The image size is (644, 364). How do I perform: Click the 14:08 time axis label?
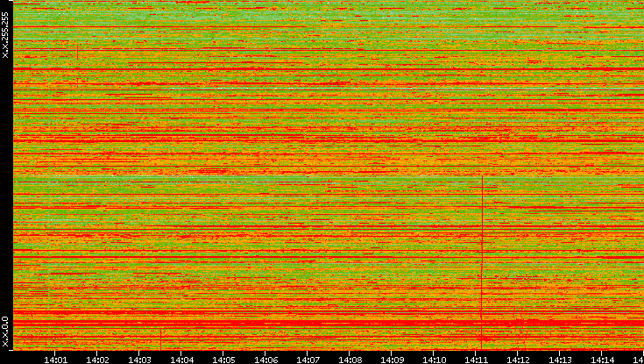[350, 360]
